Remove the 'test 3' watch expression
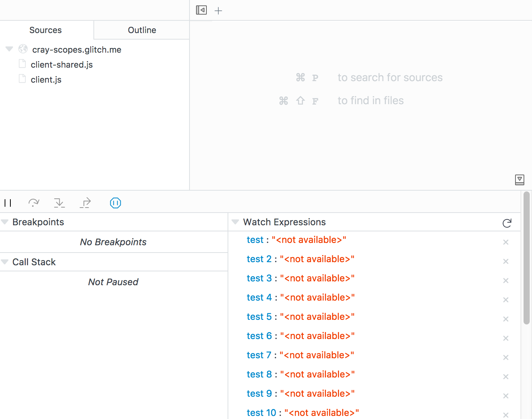Screen dimensions: 532x419 [506, 281]
